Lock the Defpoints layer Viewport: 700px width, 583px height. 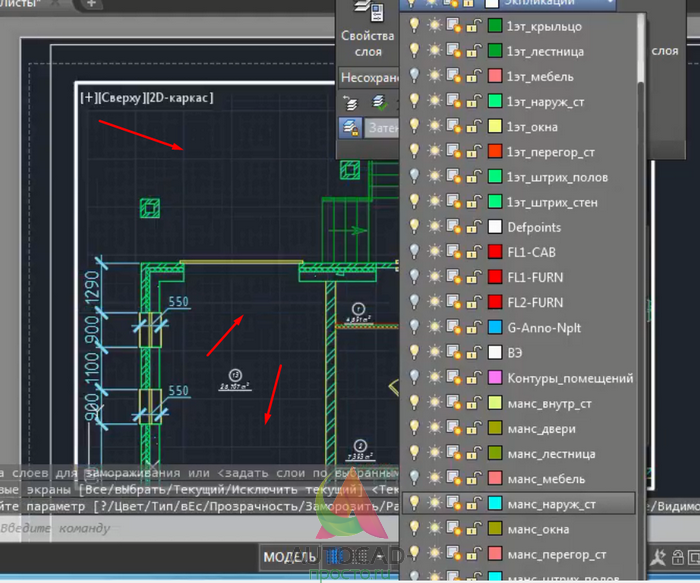pos(474,227)
